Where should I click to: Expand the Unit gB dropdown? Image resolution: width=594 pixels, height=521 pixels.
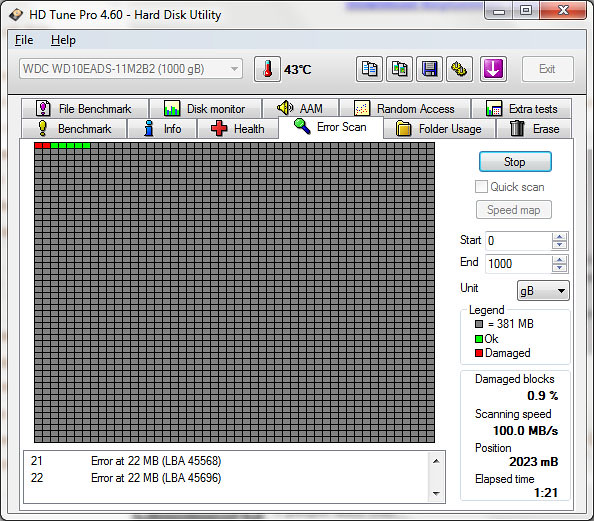543,291
